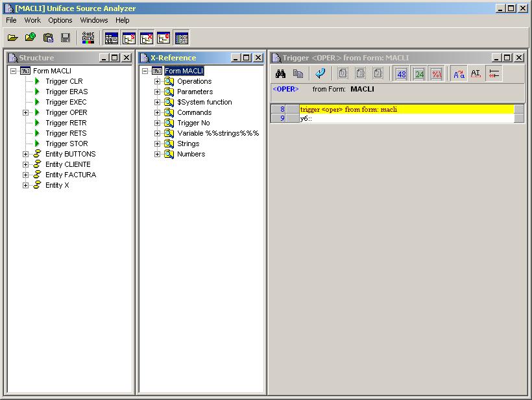This screenshot has width=532, height=400.
Task: Toggle the Aa case conversion button
Action: 459,73
